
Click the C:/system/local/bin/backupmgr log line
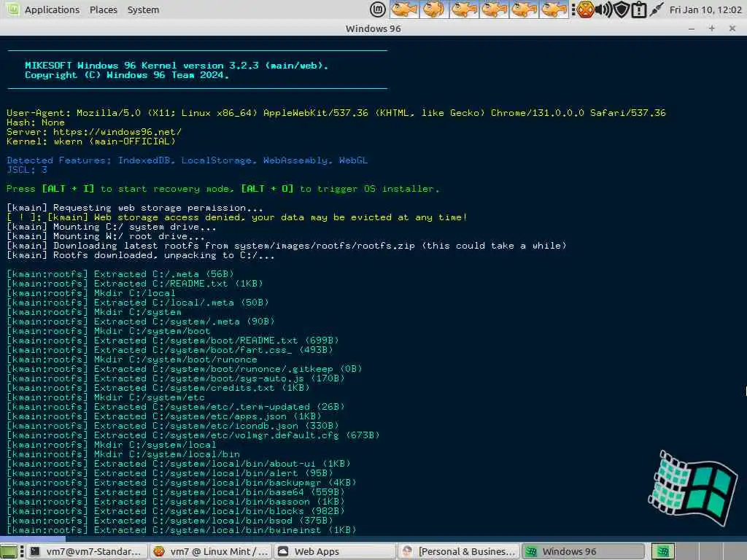(x=182, y=483)
